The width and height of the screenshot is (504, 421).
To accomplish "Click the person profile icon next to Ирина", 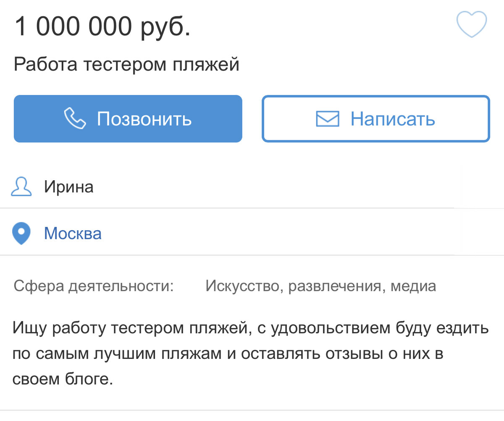I will pos(20,187).
